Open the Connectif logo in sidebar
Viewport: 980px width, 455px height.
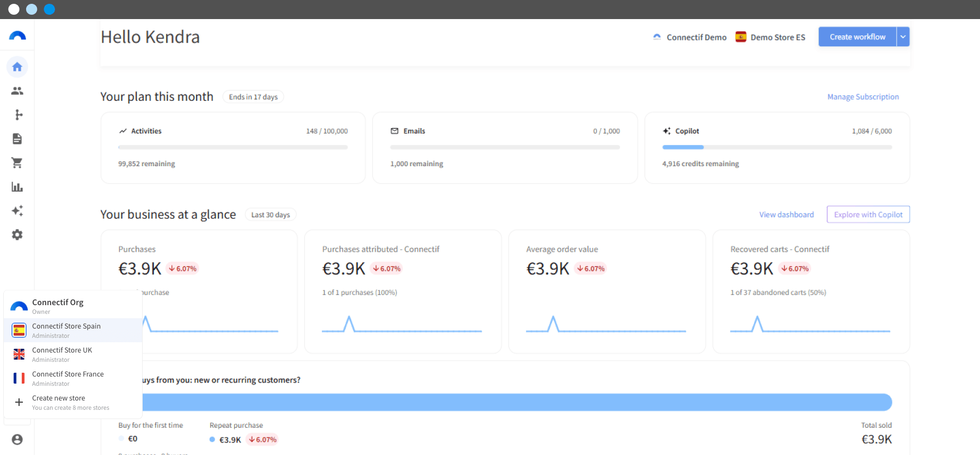click(x=17, y=36)
